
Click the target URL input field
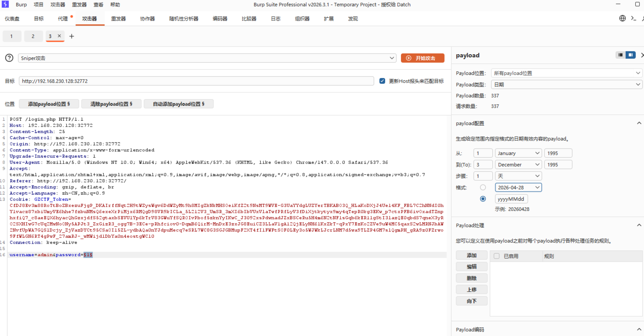pos(196,81)
